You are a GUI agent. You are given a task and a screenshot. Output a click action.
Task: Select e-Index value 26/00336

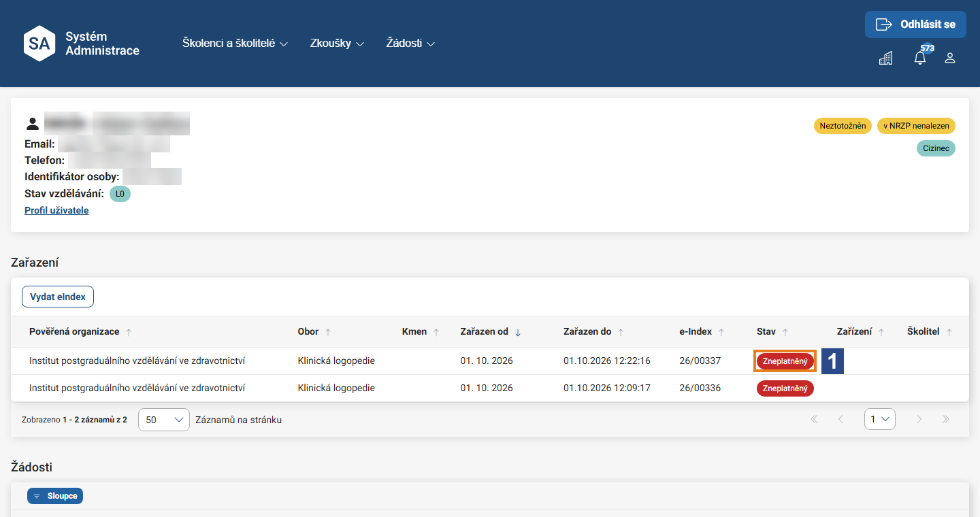[700, 388]
